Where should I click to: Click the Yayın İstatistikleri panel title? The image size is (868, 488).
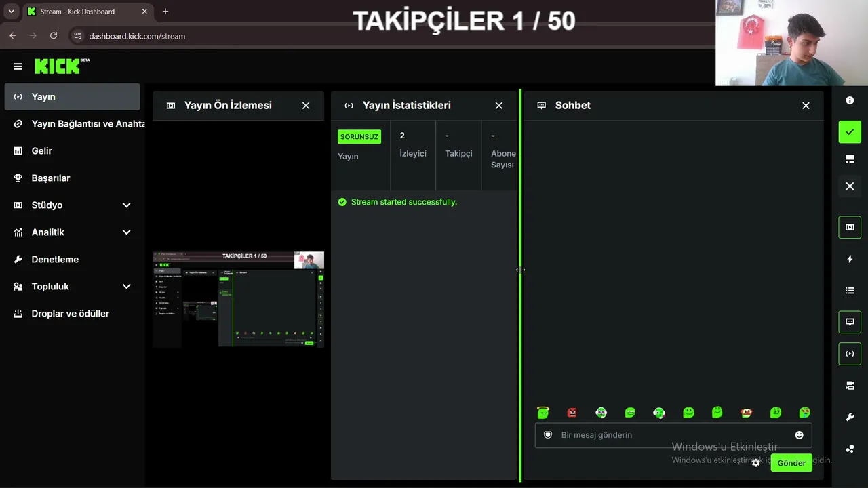[x=407, y=106]
